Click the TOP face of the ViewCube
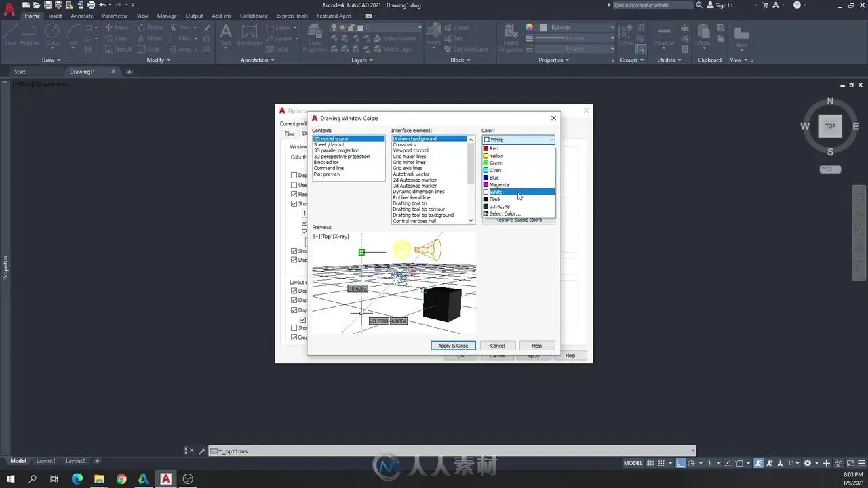The width and height of the screenshot is (868, 488). pyautogui.click(x=830, y=126)
